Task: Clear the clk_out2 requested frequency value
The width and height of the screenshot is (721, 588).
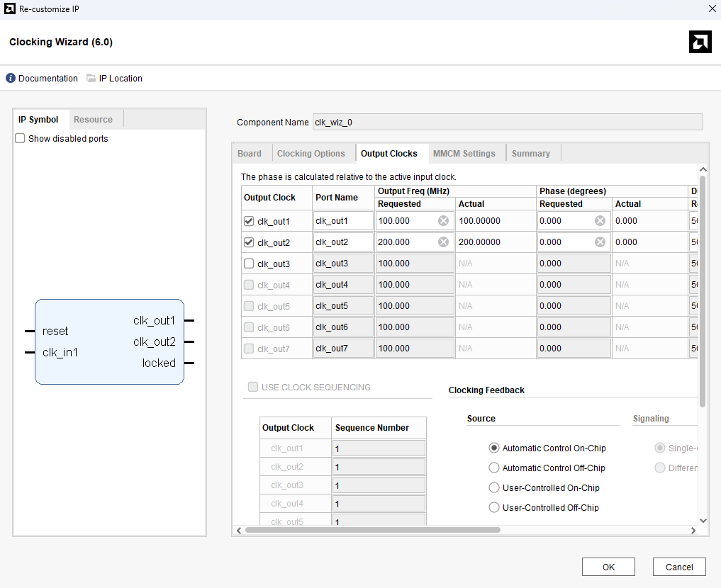Action: pos(443,242)
